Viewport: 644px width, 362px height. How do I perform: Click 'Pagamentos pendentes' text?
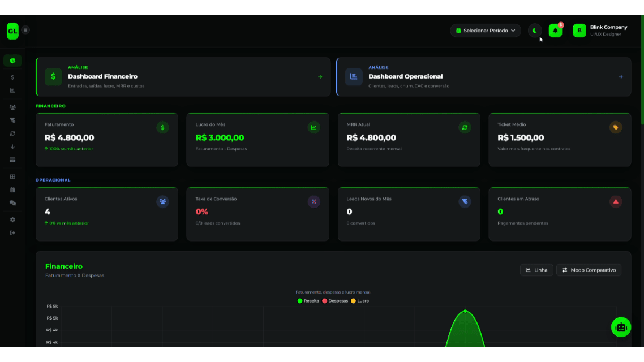523,223
